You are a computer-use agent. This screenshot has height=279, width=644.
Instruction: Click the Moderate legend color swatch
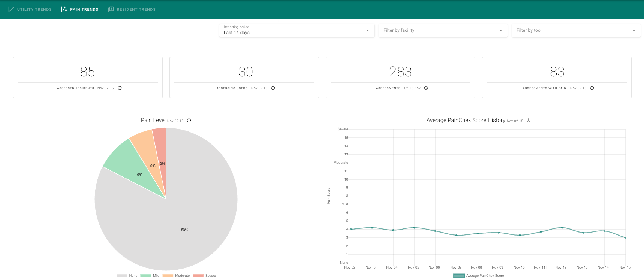pos(168,276)
